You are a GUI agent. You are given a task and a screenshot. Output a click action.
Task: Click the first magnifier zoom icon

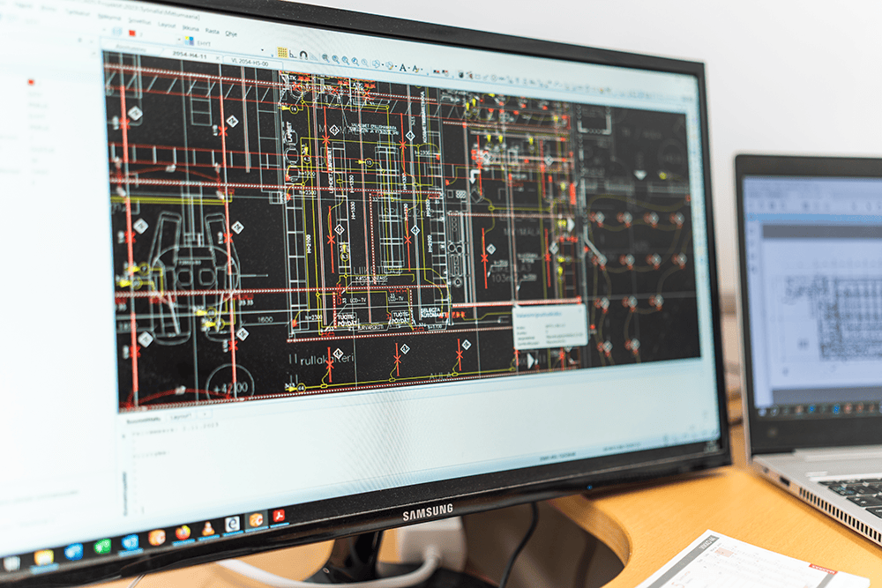pos(325,57)
